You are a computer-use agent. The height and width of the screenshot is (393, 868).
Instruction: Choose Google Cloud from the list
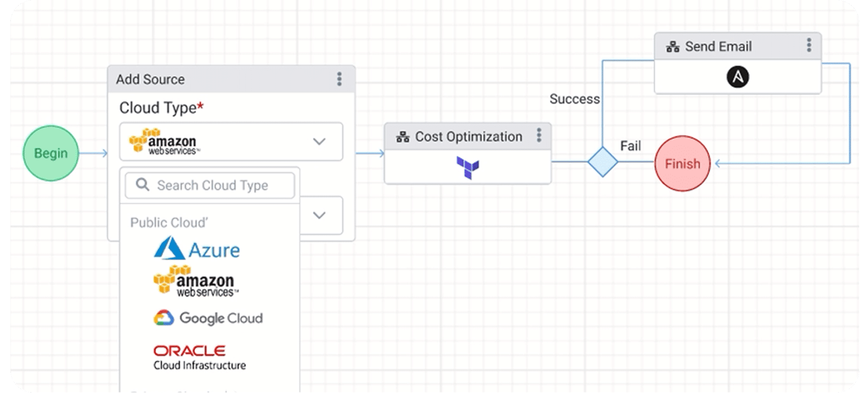pos(208,318)
